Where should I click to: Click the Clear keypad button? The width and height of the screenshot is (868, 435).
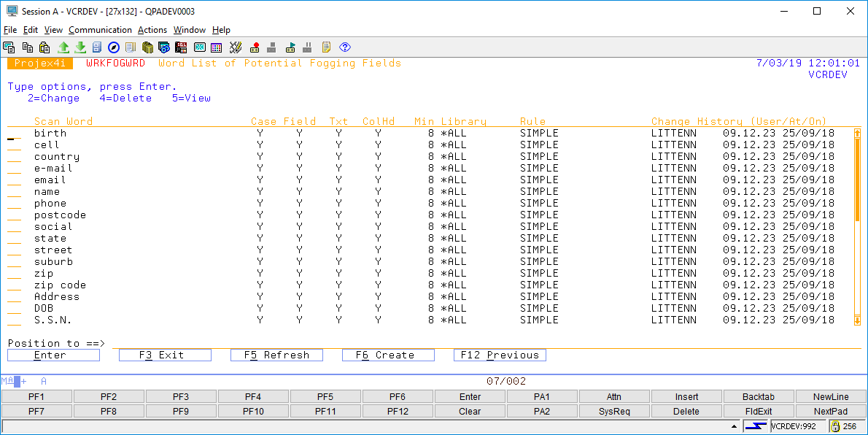pos(470,411)
